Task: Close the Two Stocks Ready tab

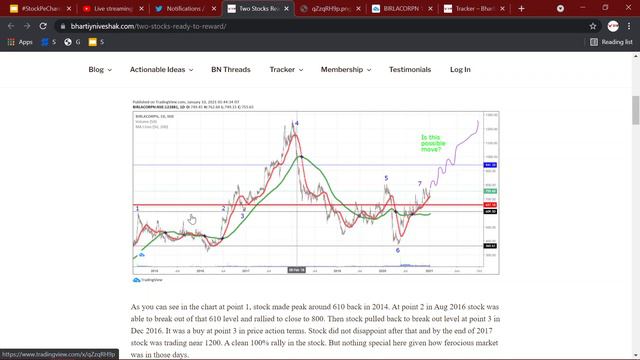Action: point(287,9)
